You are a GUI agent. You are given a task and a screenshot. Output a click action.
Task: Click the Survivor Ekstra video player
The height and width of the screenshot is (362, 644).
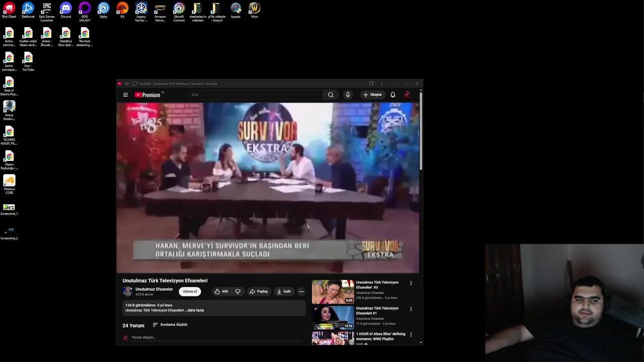268,188
